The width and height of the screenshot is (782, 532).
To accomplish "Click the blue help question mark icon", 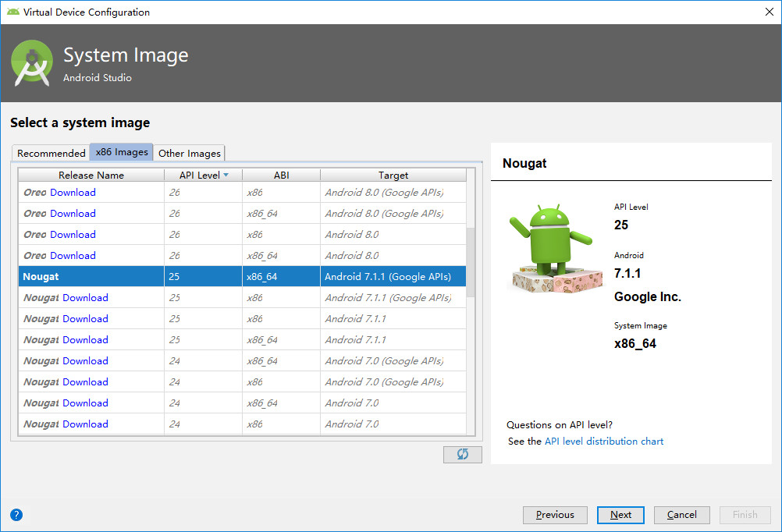I will [x=16, y=515].
